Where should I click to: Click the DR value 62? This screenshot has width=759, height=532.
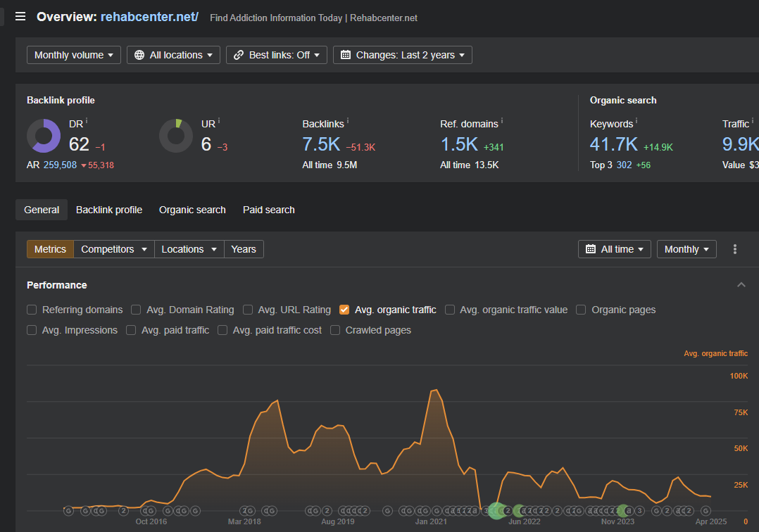[79, 144]
